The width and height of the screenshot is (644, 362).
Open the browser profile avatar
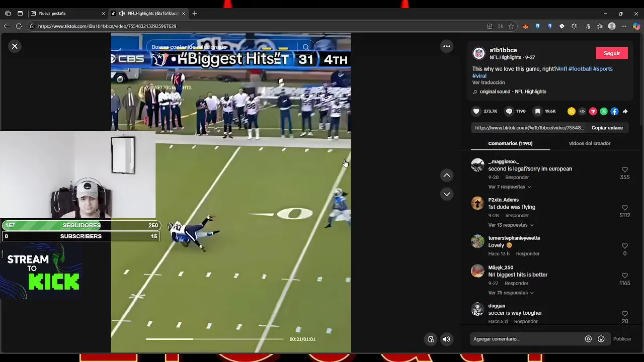coord(612,26)
